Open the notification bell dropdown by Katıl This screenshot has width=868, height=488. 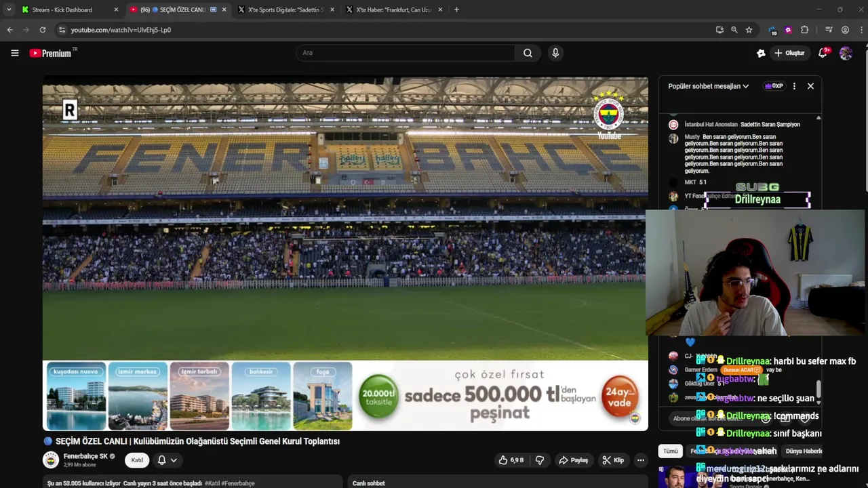pos(167,460)
